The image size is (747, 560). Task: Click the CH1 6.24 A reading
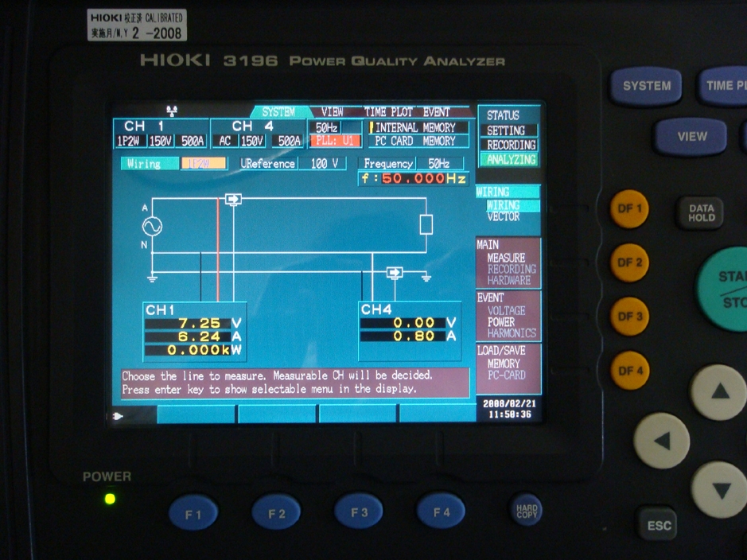click(193, 336)
